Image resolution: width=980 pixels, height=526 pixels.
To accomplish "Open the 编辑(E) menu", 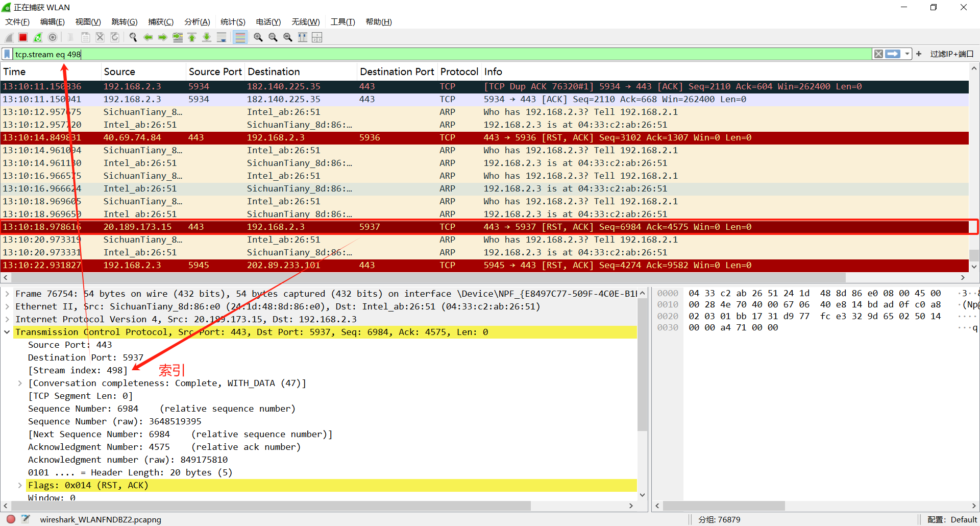I will [53, 22].
